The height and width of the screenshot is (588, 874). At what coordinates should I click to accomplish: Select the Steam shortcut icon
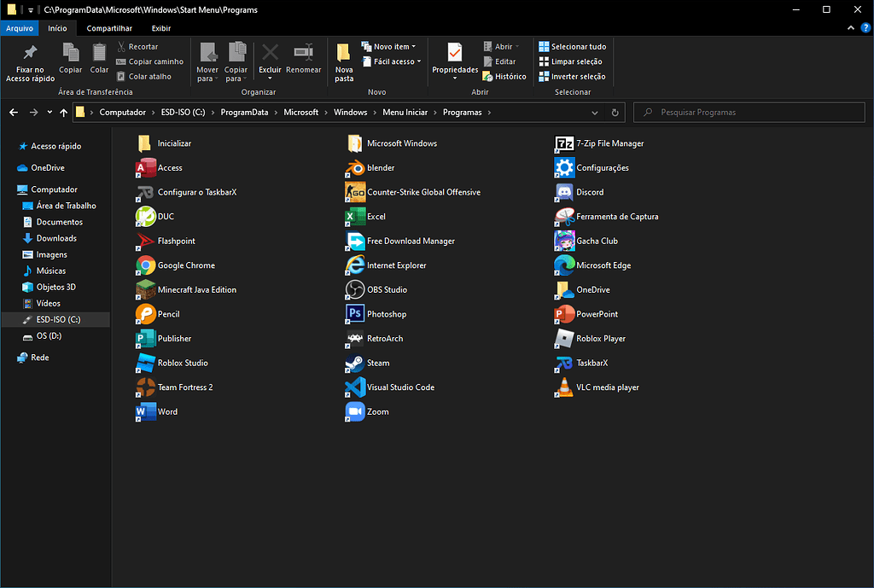pos(354,363)
